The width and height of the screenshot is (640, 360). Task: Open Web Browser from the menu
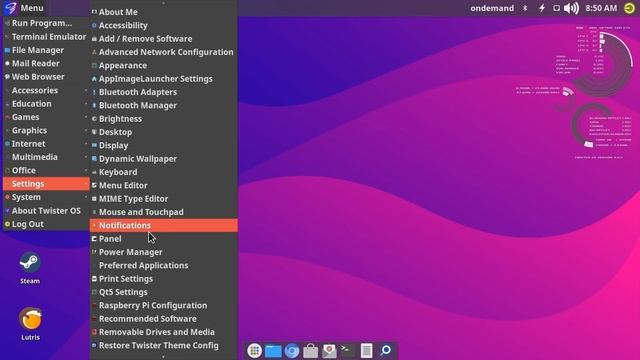coord(46,77)
